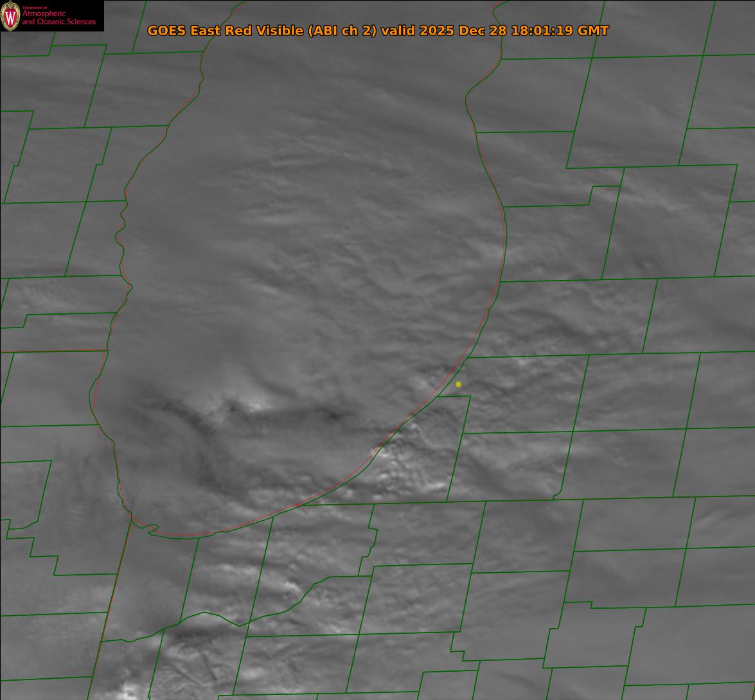The width and height of the screenshot is (755, 700).
Task: Click the small harbor inlet at the lake's southwest tip
Action: 152,529
